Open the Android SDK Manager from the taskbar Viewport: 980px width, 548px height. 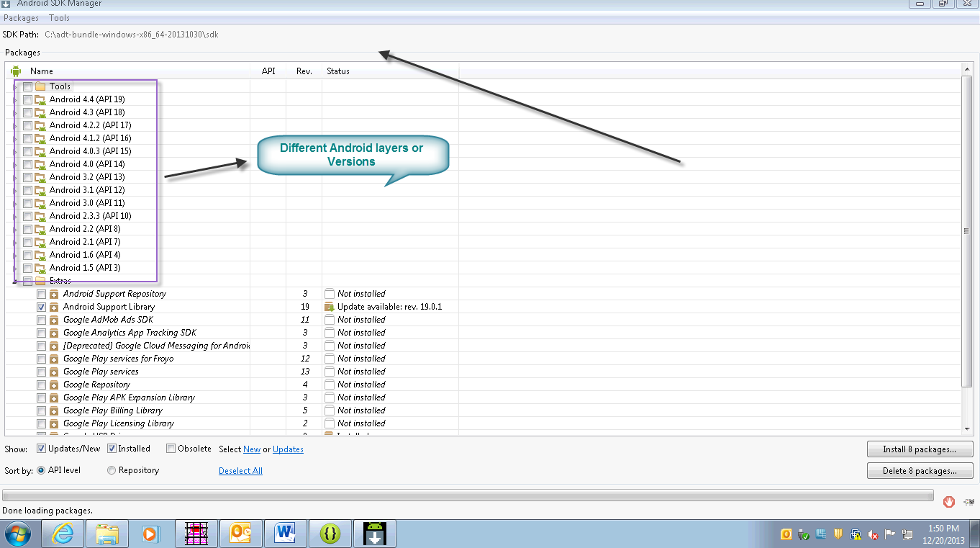(374, 533)
